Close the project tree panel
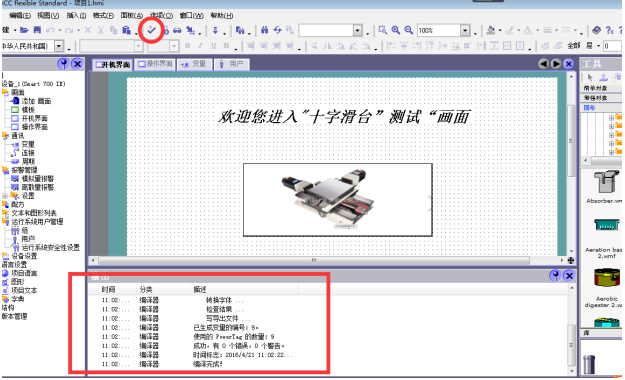625x380 pixels. coord(77,64)
